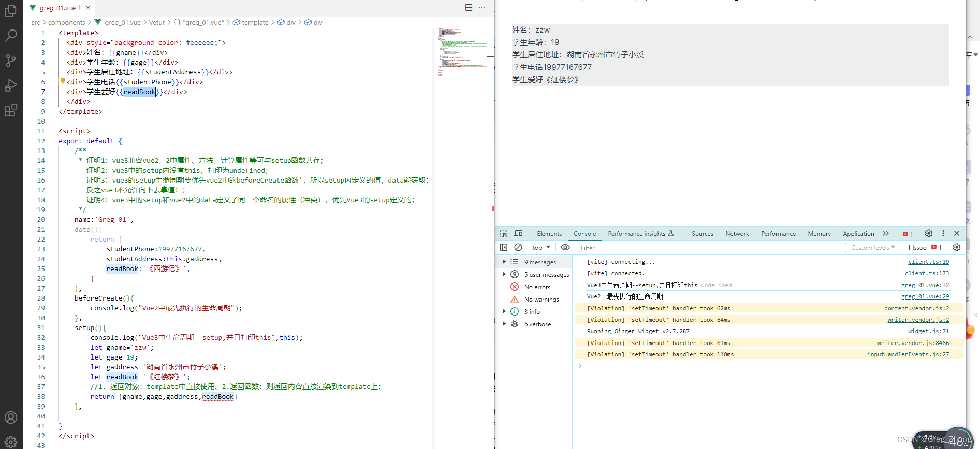Screen dimensions: 980x449
Task: Split the editor with the layout icon
Action: [x=469, y=8]
